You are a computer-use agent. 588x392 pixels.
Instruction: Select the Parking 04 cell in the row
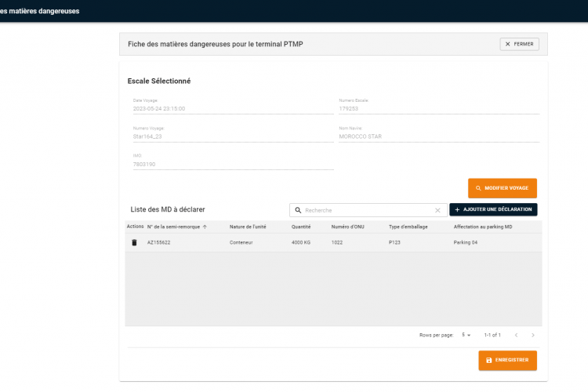[x=465, y=243]
